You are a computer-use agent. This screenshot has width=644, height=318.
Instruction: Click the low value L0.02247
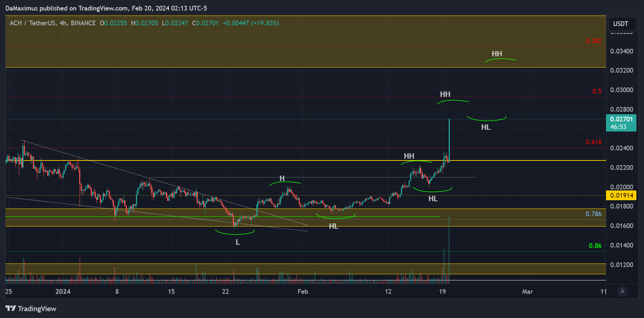click(x=175, y=23)
